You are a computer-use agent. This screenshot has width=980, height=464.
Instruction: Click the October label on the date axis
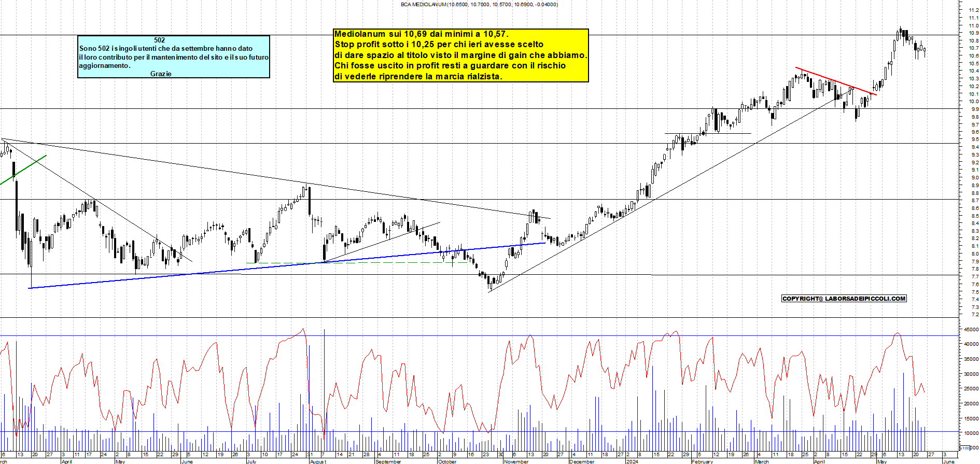(x=447, y=461)
